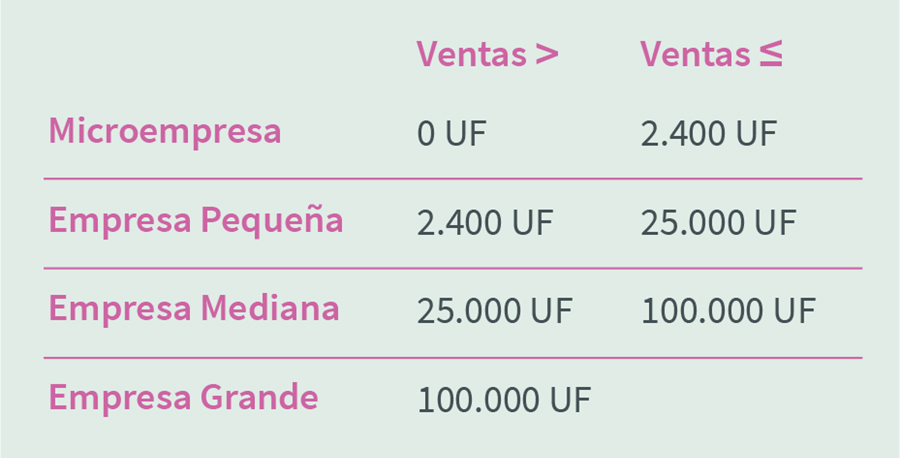
Task: Select the Empresa Grande row label
Action: pyautogui.click(x=184, y=398)
